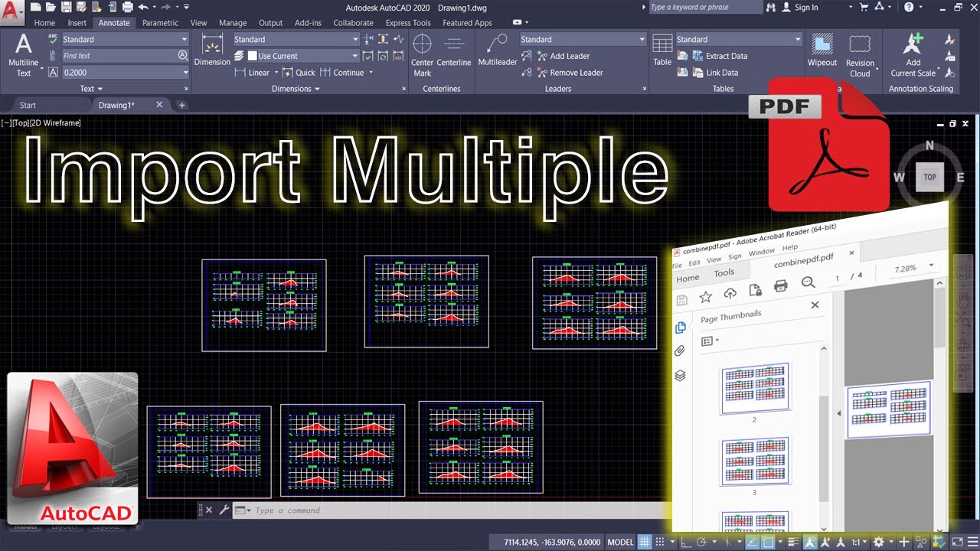Open the annotation scale 1:1 dropdown
Viewport: 980px width, 551px height.
coord(859,543)
